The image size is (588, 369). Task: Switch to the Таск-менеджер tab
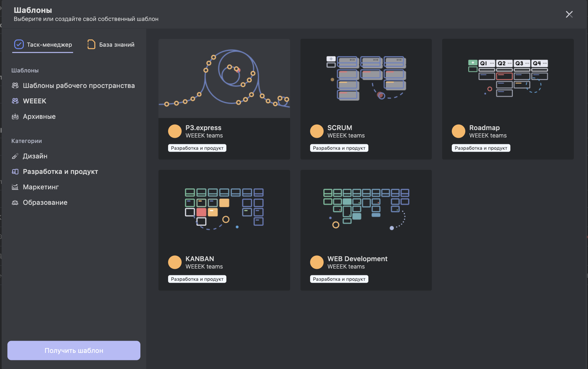point(49,45)
